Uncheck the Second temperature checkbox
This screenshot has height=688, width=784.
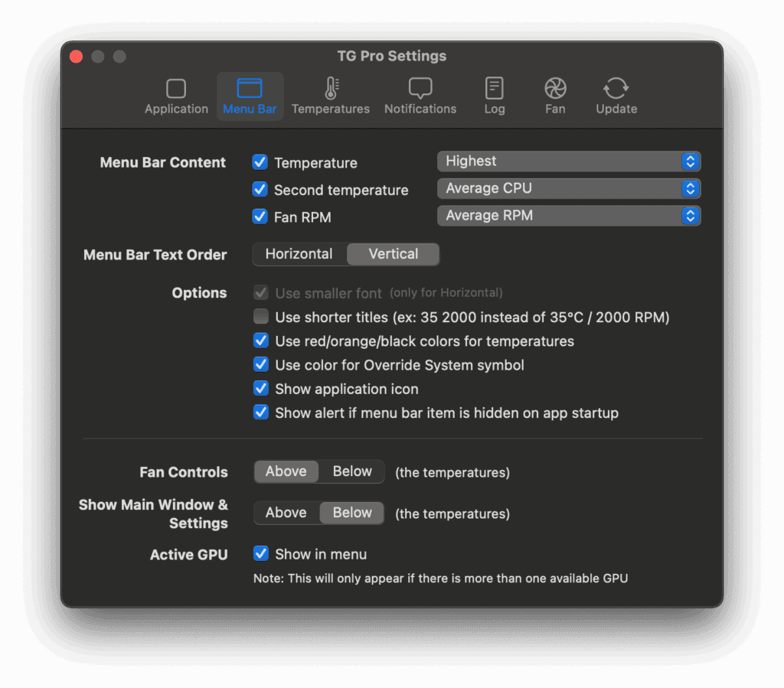[260, 189]
